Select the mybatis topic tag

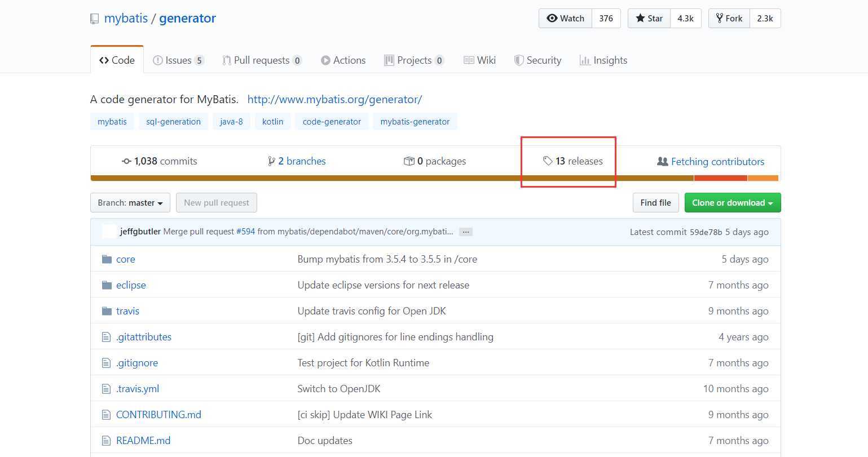(112, 122)
